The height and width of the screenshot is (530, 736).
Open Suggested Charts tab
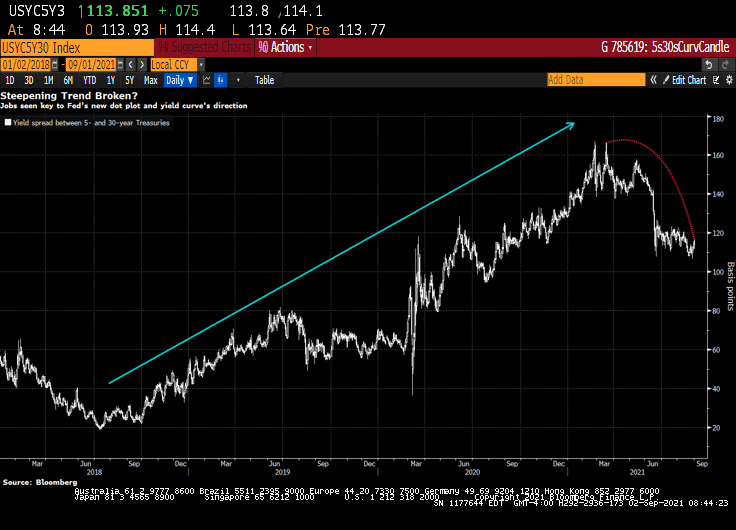(203, 47)
